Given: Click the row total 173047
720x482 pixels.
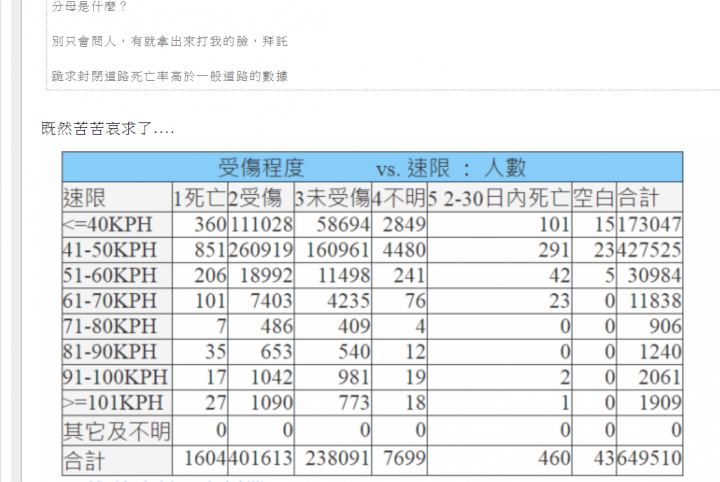Looking at the screenshot, I should click(x=650, y=224).
